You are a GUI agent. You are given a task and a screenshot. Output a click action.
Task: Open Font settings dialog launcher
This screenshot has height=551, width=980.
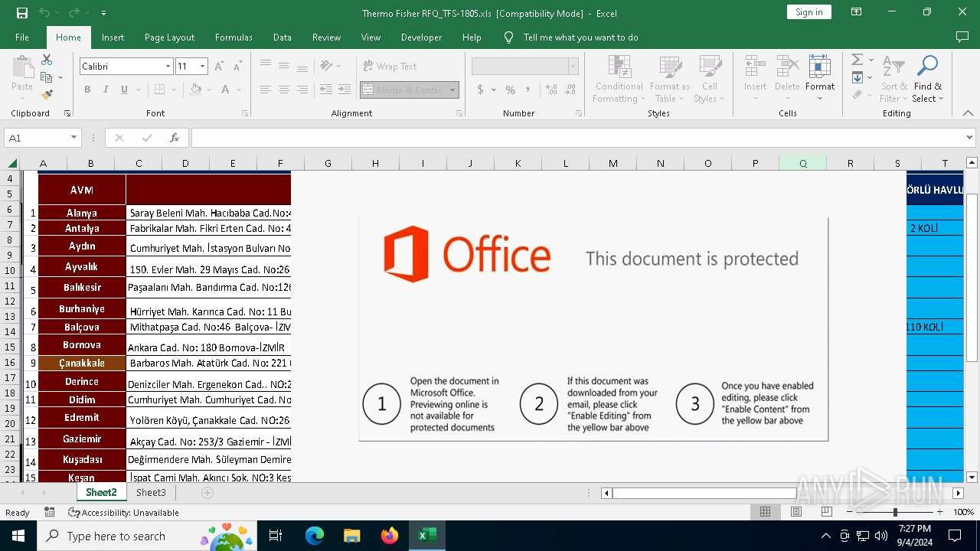pyautogui.click(x=245, y=113)
